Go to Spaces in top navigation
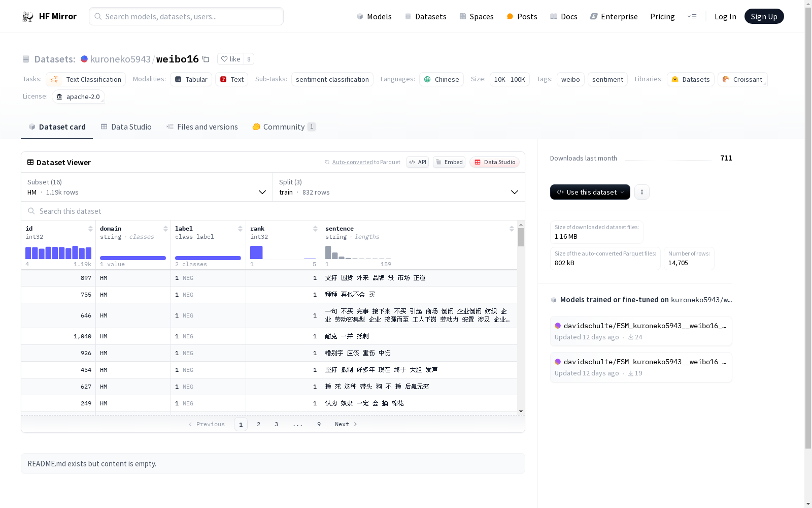Image resolution: width=812 pixels, height=508 pixels. 477,16
